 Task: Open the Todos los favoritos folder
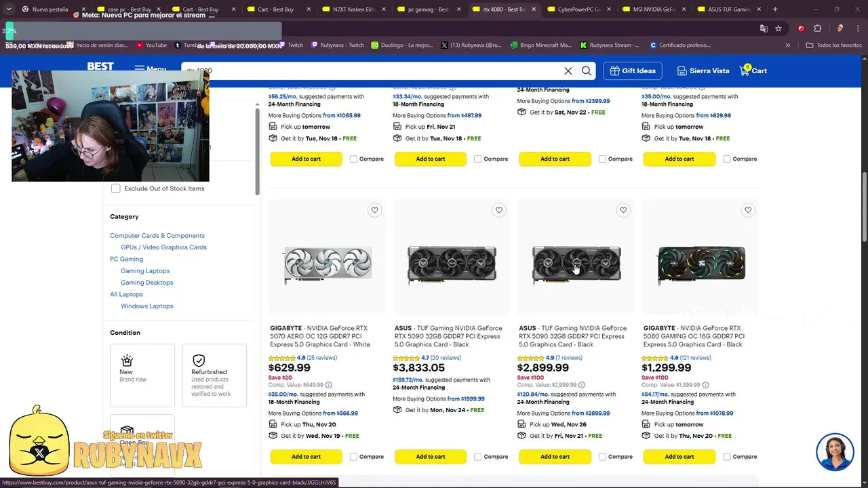pyautogui.click(x=833, y=45)
